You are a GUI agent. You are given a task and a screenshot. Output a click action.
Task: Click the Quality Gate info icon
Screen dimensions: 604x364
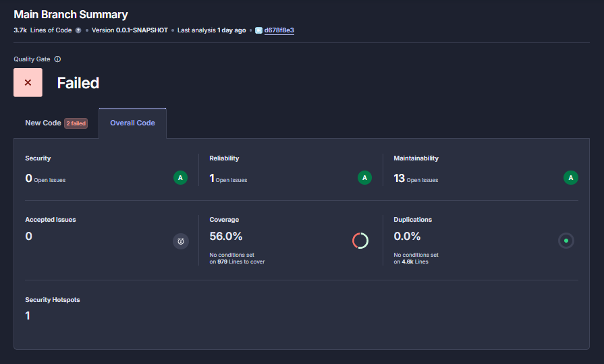pyautogui.click(x=57, y=59)
